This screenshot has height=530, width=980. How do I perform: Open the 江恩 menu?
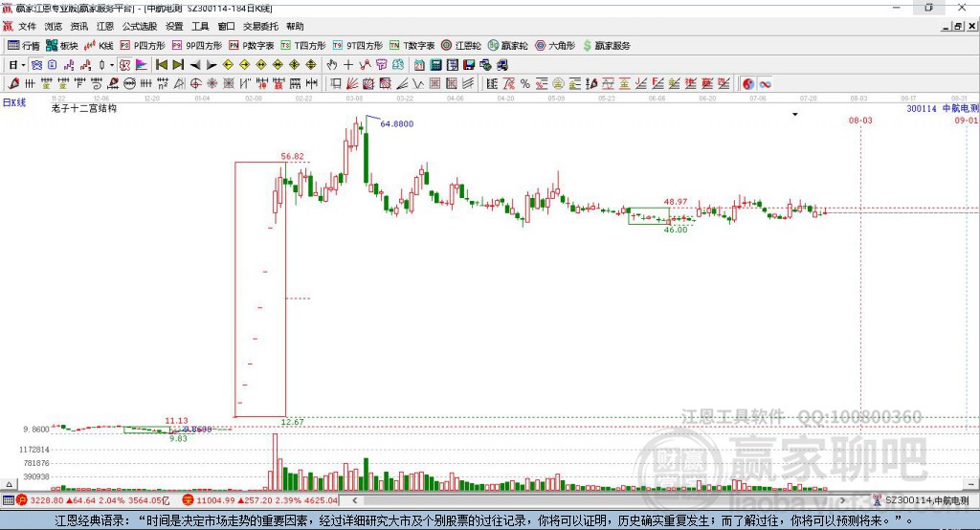(x=105, y=26)
